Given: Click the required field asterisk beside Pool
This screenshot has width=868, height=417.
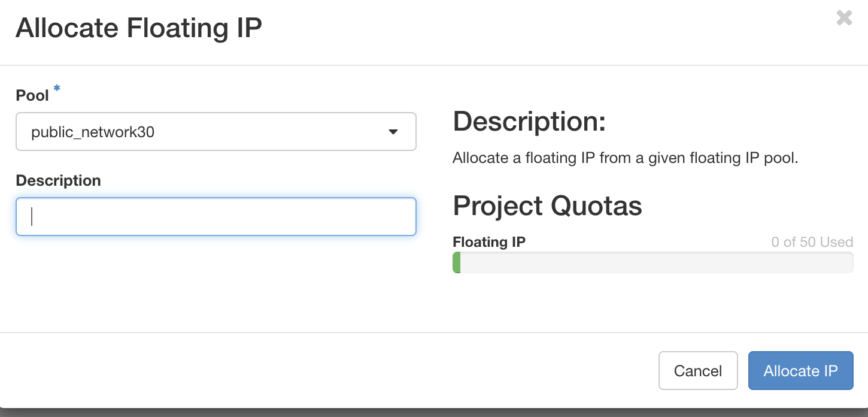Looking at the screenshot, I should point(56,89).
